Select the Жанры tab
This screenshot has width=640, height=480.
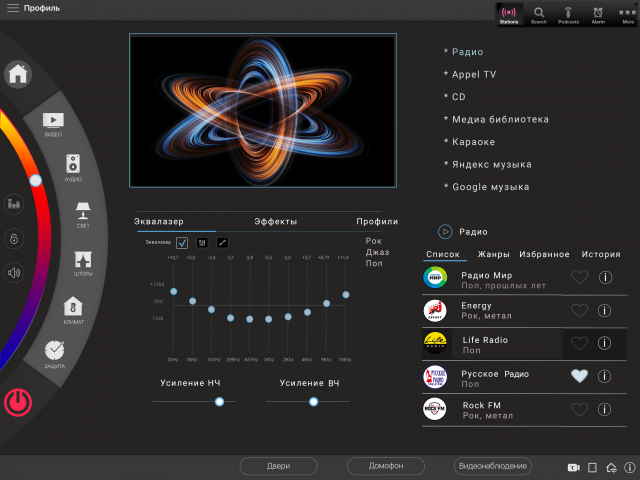point(493,254)
